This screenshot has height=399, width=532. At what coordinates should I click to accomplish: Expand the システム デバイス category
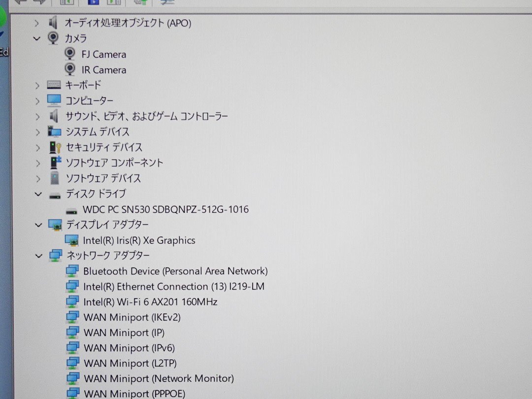(37, 133)
